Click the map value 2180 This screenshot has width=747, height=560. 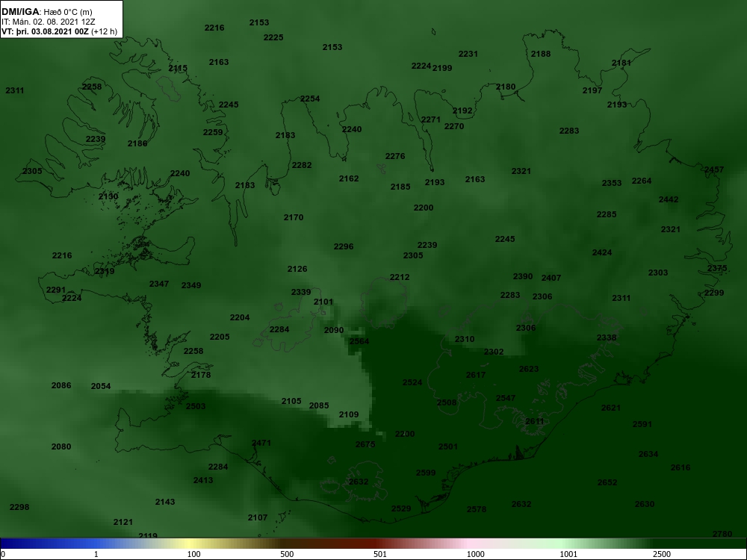[x=506, y=87]
